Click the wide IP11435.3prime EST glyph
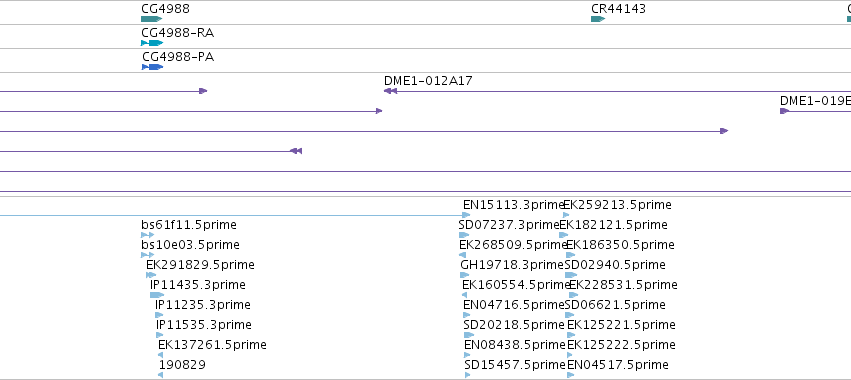The width and height of the screenshot is (851, 380). [157, 295]
